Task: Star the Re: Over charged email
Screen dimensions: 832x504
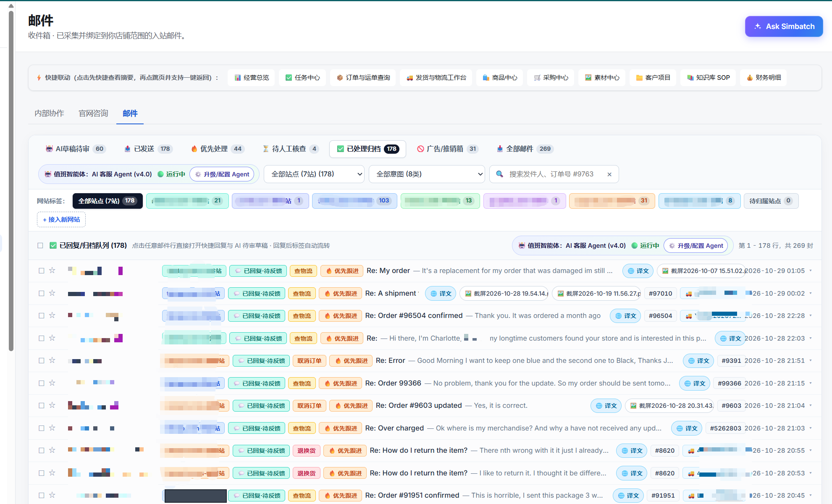Action: point(52,428)
